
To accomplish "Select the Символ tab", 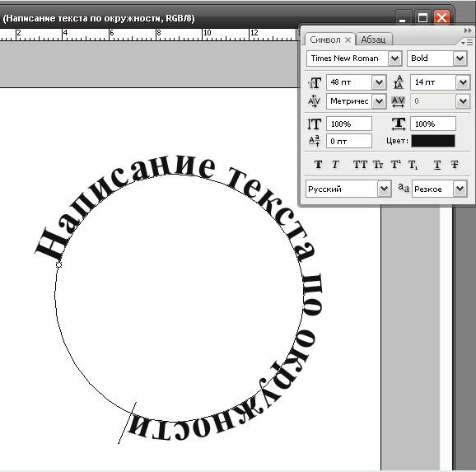I will coord(325,40).
